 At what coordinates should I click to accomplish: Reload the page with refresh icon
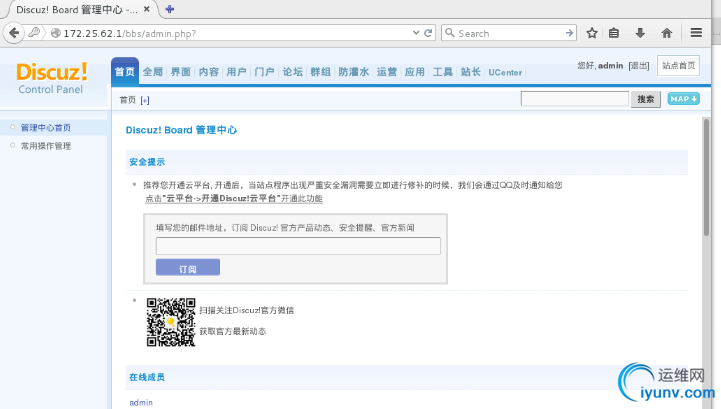428,33
